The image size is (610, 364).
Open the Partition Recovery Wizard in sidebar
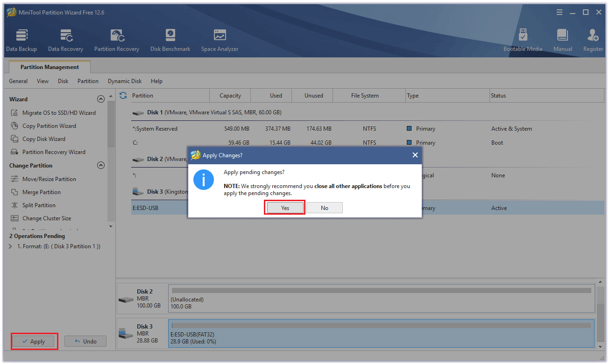[48, 152]
